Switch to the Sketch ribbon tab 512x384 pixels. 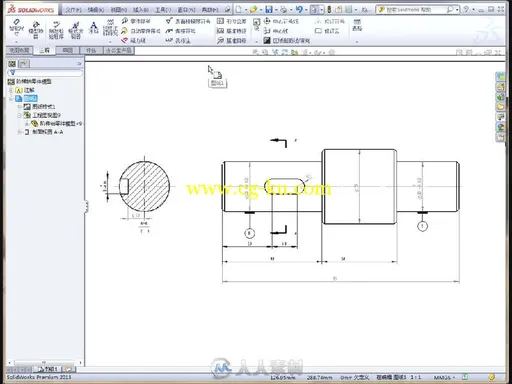tap(67, 50)
